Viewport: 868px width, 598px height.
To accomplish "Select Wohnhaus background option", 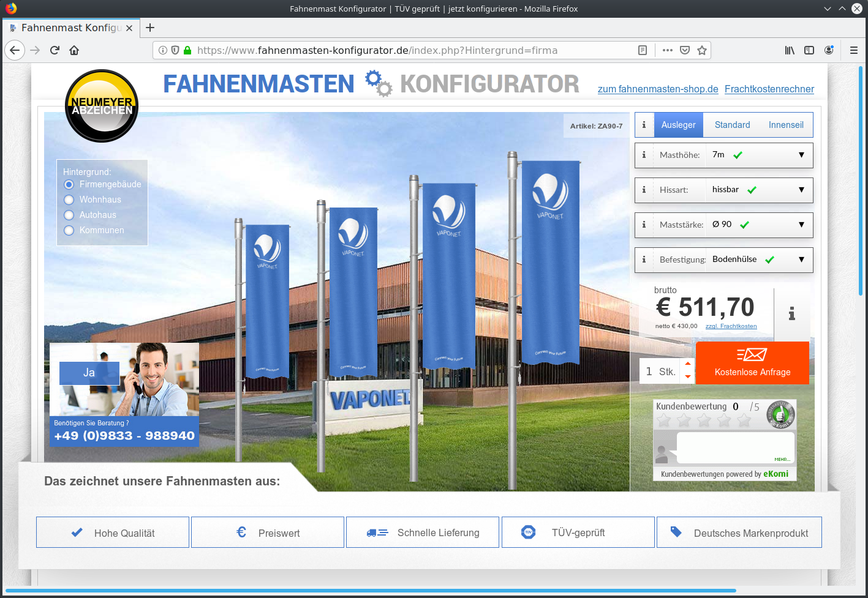I will tap(69, 200).
